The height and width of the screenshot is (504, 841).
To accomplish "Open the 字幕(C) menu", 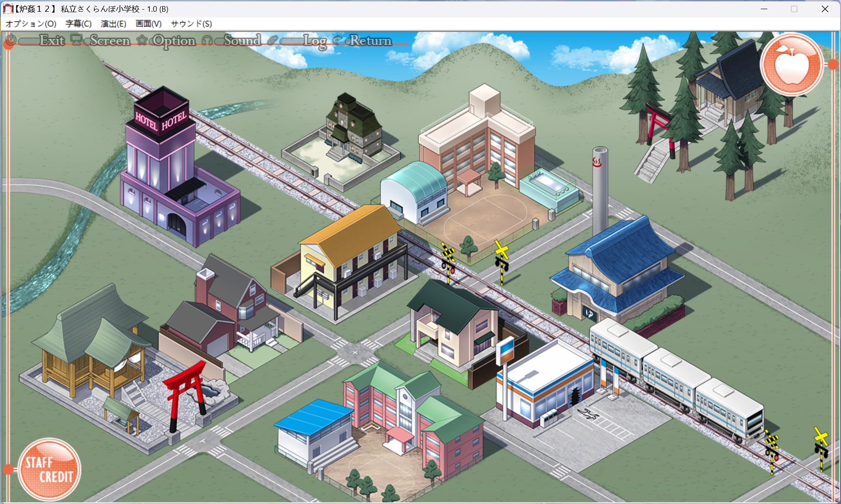I will click(78, 24).
